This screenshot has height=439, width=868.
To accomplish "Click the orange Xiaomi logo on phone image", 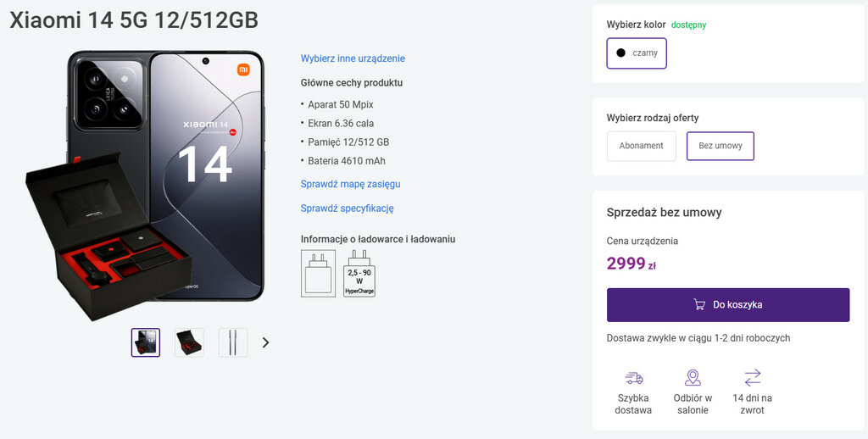I will pos(243,69).
